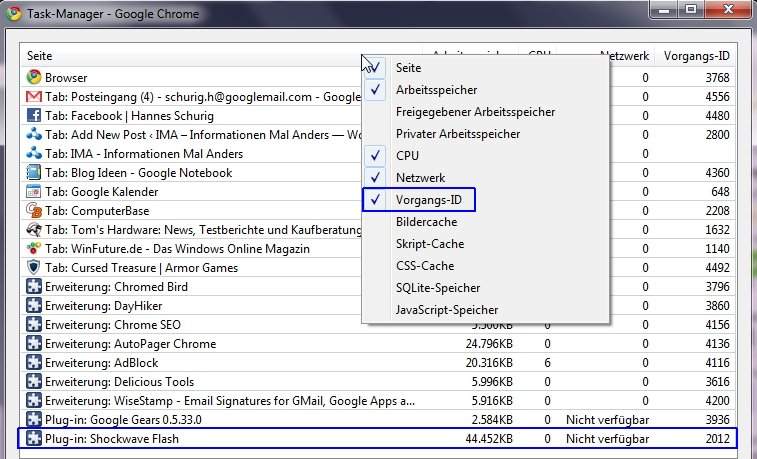Minimize the Task-Manager window
757x459 pixels.
click(x=664, y=10)
